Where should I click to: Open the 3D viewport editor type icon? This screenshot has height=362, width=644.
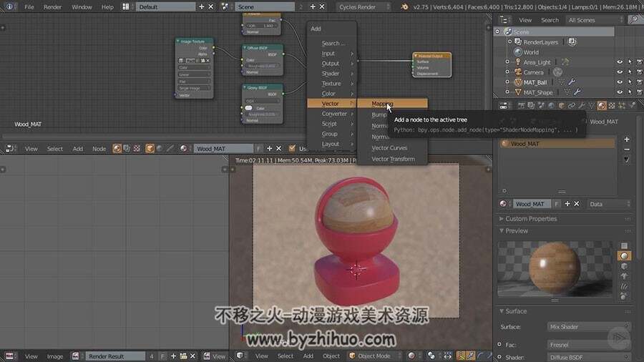click(240, 356)
